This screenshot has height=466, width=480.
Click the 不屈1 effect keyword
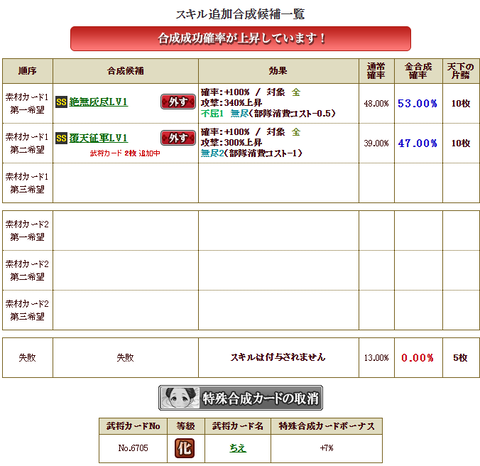[x=212, y=113]
